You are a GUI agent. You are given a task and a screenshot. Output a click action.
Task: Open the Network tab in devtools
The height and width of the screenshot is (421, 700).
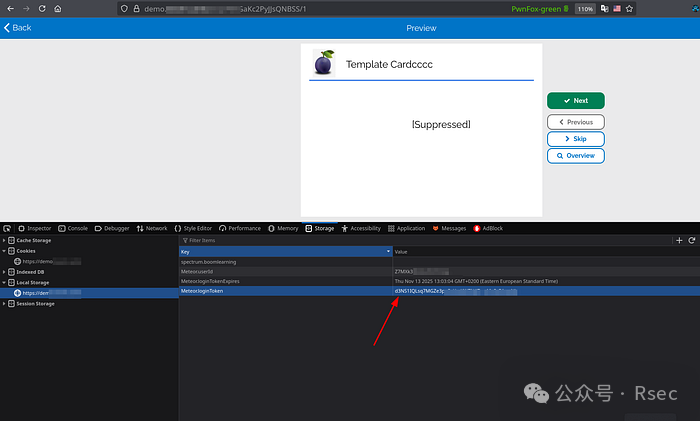152,228
